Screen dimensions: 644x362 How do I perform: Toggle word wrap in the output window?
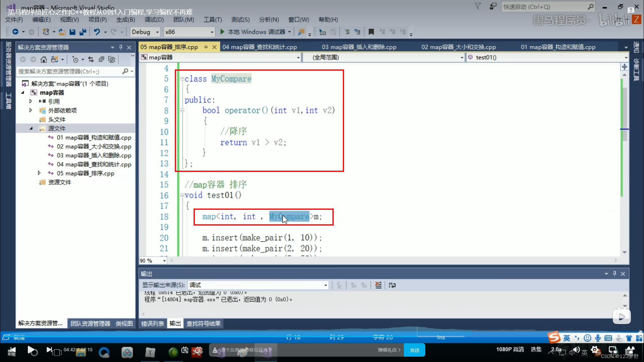point(392,285)
